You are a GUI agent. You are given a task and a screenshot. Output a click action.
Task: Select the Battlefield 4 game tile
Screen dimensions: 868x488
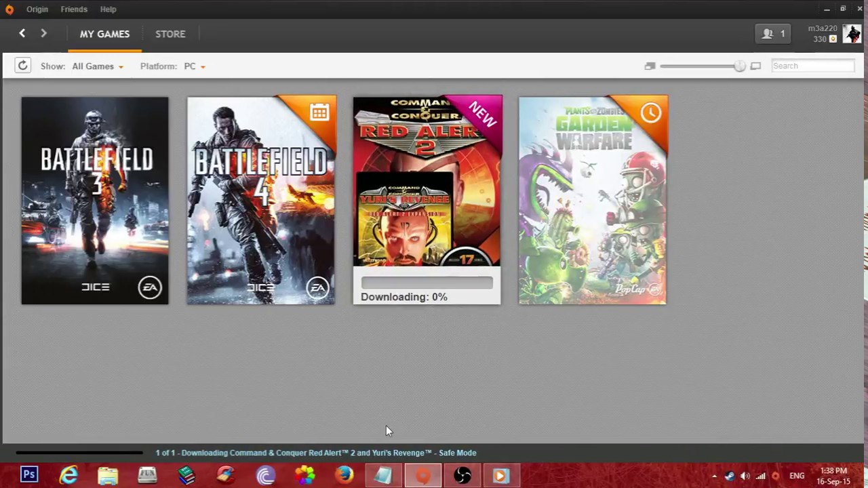click(x=261, y=201)
